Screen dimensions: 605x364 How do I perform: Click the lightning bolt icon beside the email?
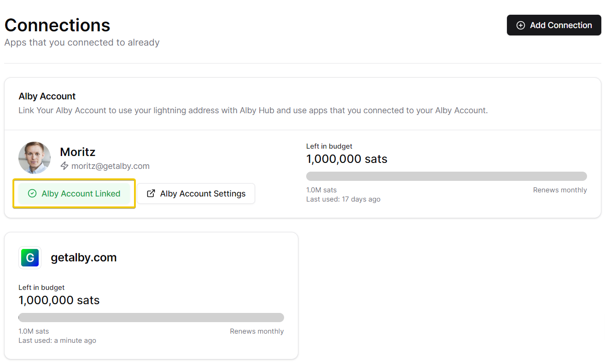pos(64,166)
